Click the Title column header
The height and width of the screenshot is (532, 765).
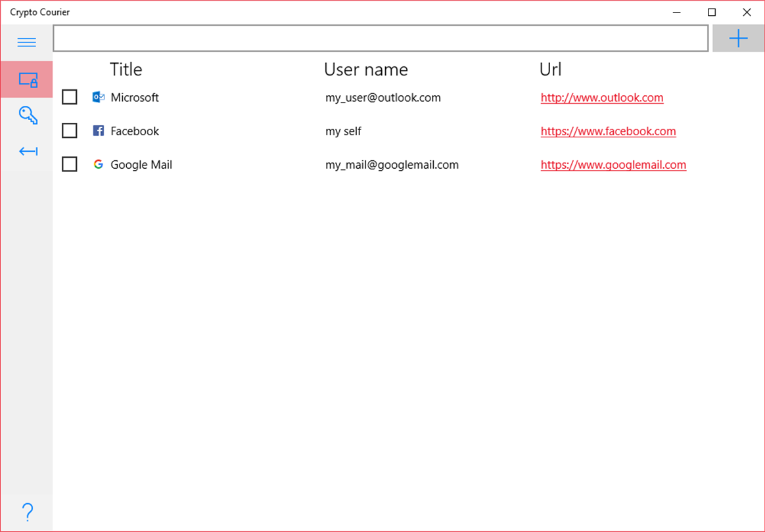click(126, 70)
